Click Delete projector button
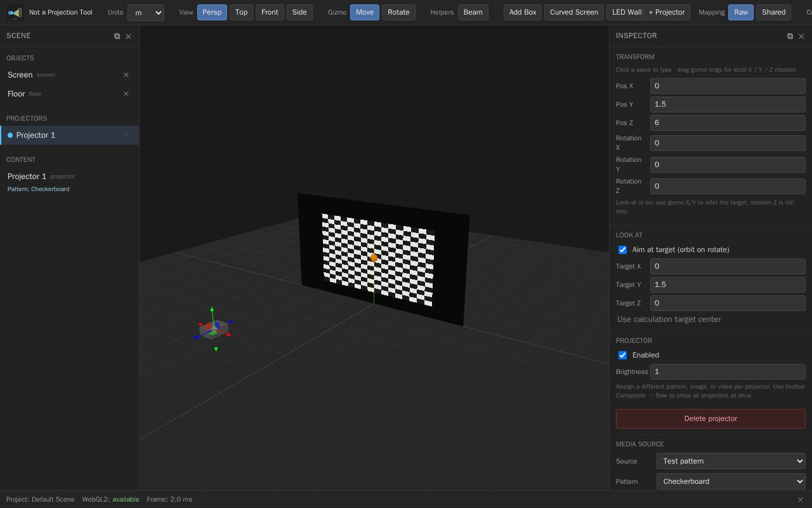 (710, 418)
